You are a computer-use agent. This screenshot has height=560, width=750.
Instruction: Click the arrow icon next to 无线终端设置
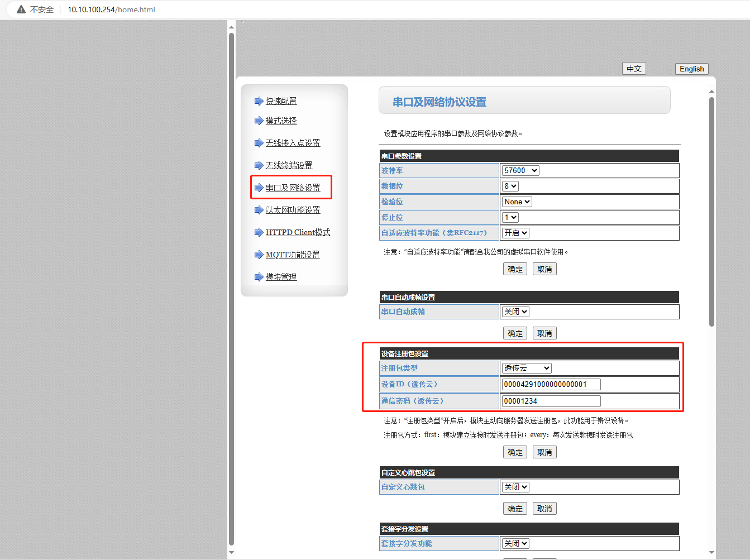tap(259, 165)
